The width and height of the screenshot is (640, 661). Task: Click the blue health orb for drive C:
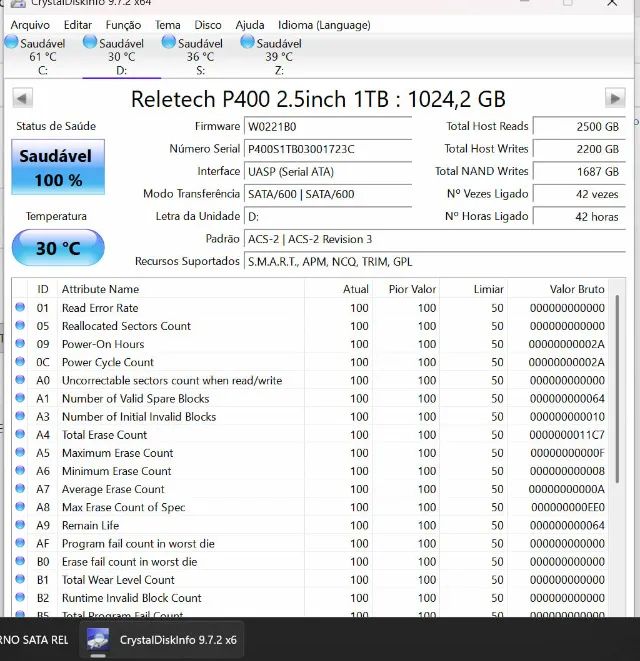pos(11,42)
